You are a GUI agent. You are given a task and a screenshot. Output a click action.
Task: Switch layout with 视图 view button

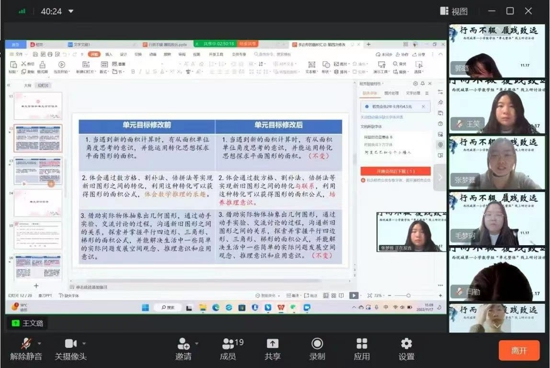[x=454, y=11]
